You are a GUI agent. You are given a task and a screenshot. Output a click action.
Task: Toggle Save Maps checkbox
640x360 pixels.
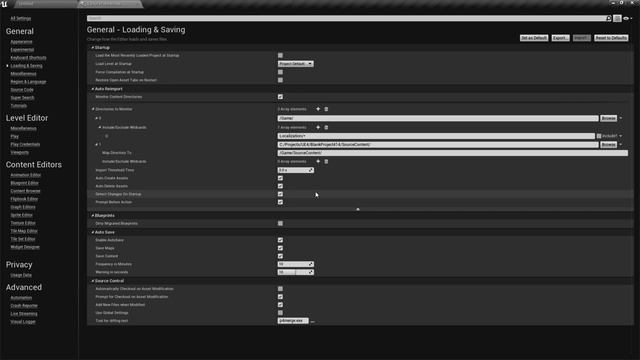[x=280, y=248]
